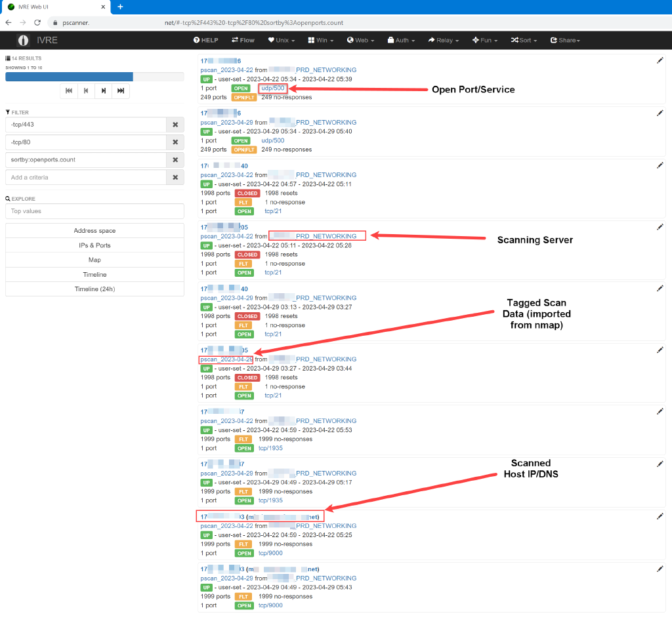The image size is (672, 627).
Task: Click the Address space button
Action: click(94, 231)
